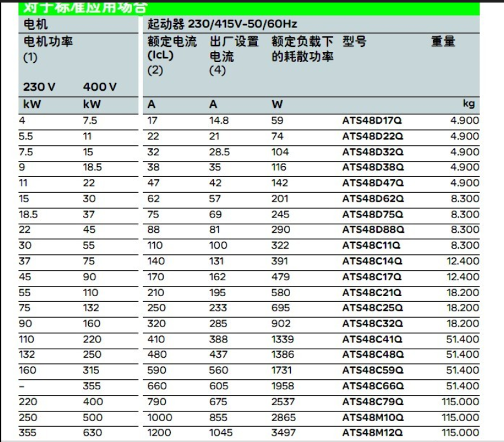This screenshot has height=442, width=504.
Task: Click dissipated power value 479
Action: coord(281,276)
